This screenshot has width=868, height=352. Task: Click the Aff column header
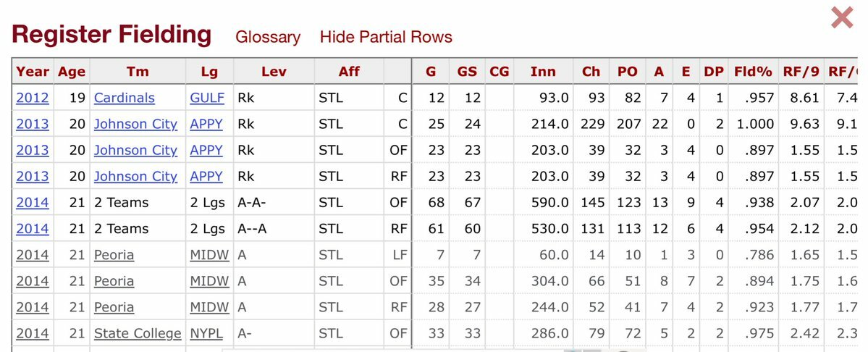click(x=349, y=71)
